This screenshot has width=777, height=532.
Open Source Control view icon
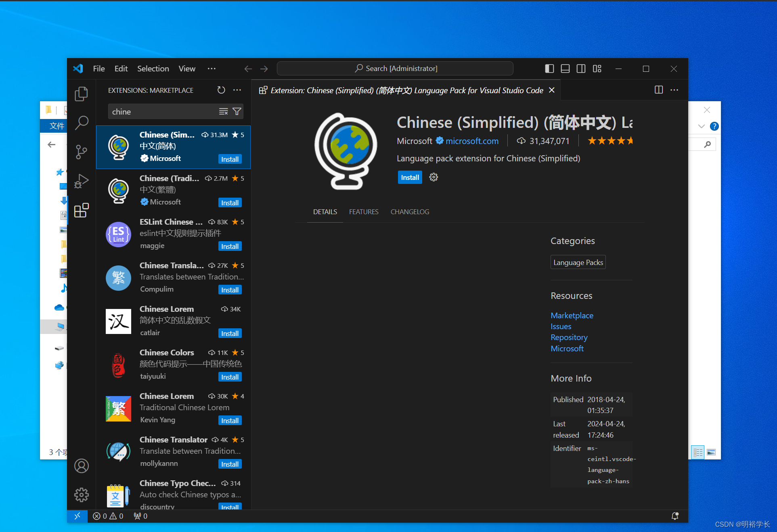(81, 152)
